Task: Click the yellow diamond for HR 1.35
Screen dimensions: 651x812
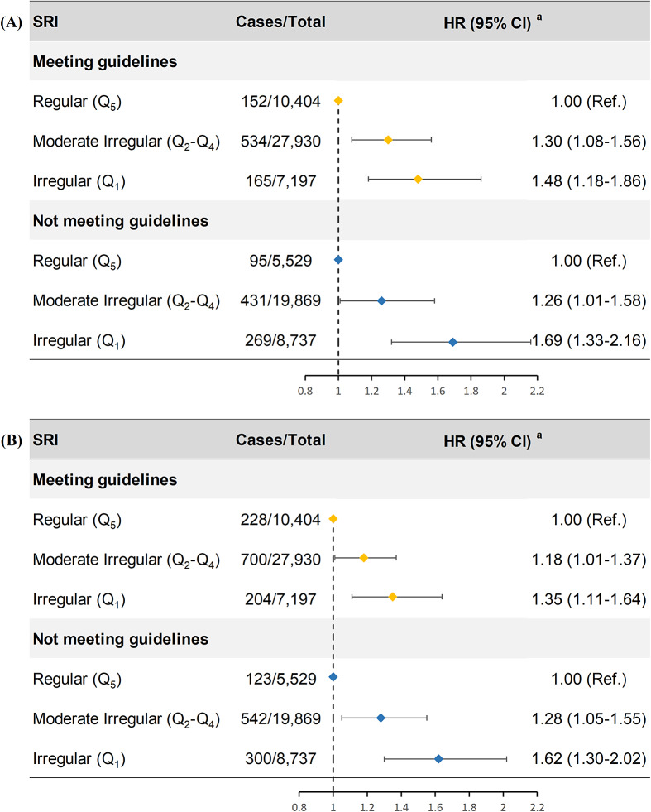Action: pyautogui.click(x=393, y=597)
